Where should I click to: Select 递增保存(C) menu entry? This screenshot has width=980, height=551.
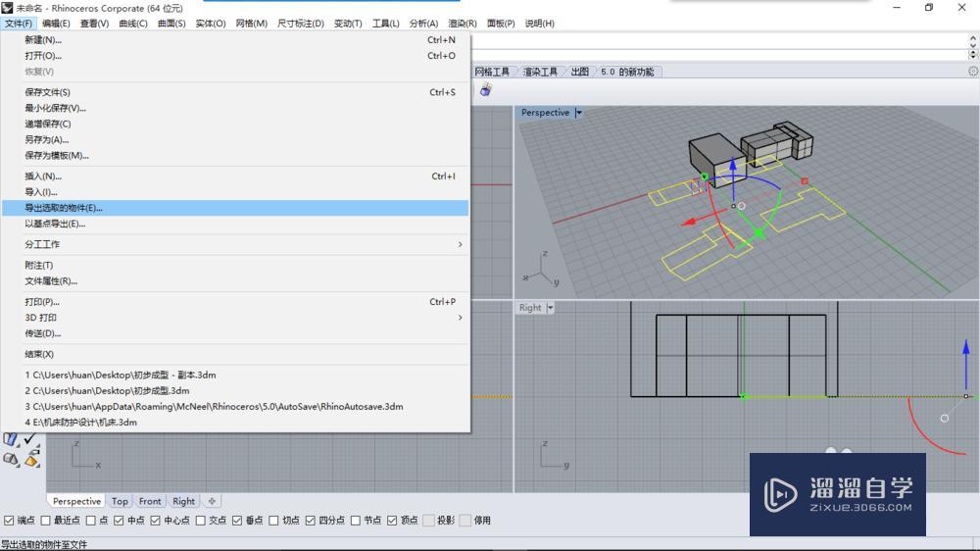[235, 124]
